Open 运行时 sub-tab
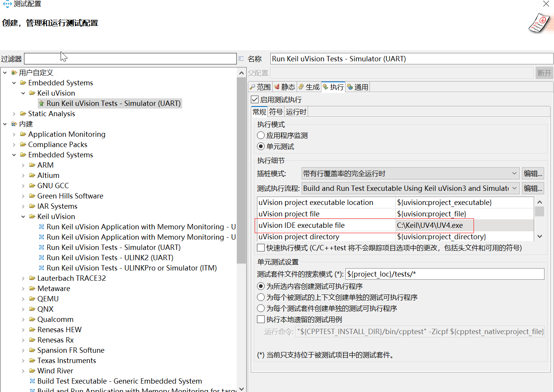The height and width of the screenshot is (392, 554). [x=296, y=112]
